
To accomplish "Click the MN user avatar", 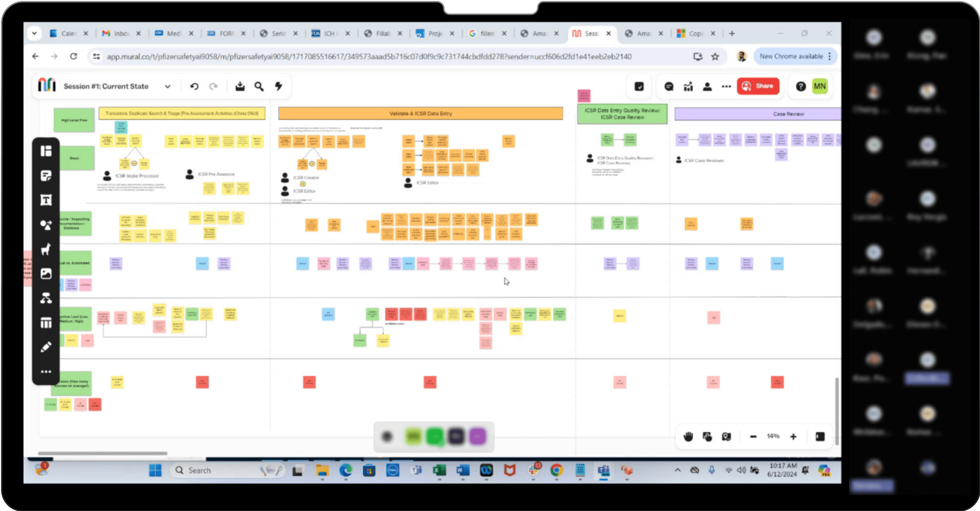I will click(x=820, y=86).
